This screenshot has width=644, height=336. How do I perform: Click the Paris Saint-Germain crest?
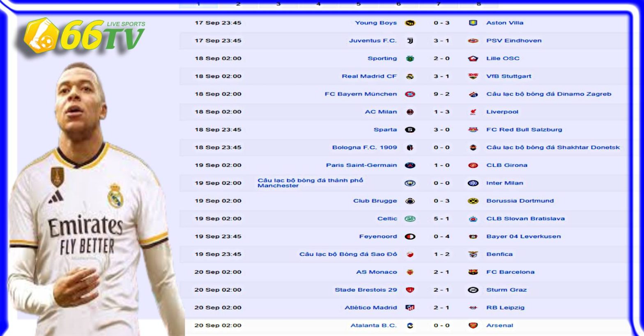(x=410, y=165)
